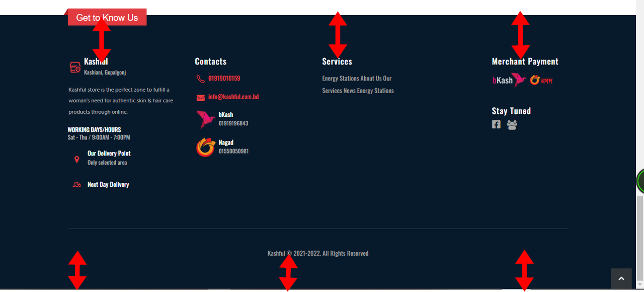Click the Facebook icon under Stay Tuned
The height and width of the screenshot is (292, 644).
496,124
